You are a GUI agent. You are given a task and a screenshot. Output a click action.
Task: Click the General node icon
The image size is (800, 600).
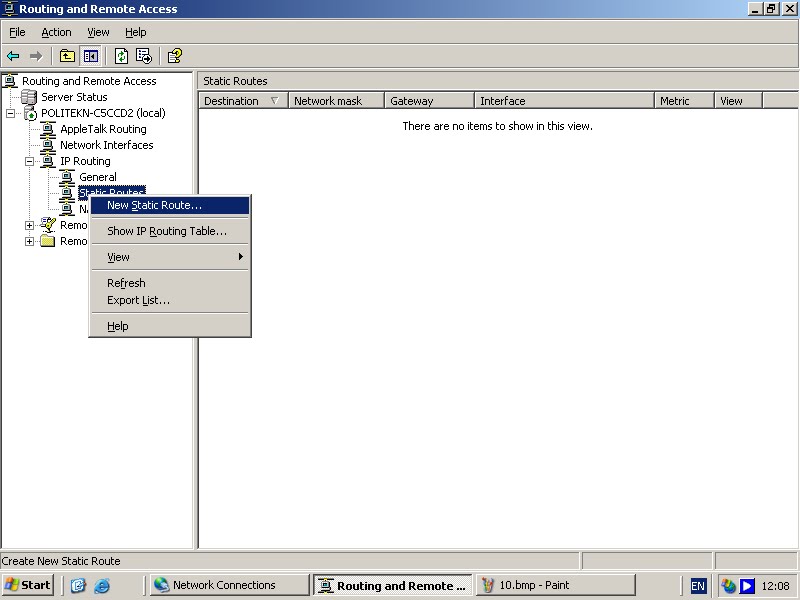tap(67, 177)
